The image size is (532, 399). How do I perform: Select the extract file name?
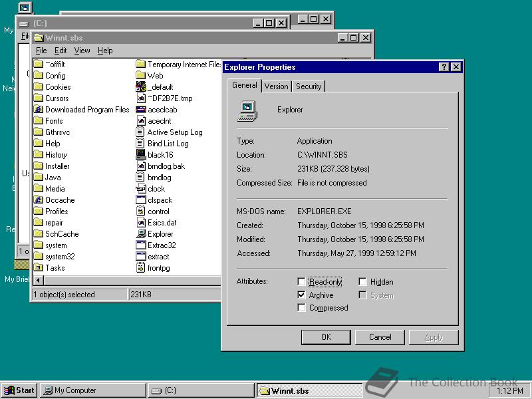coord(158,257)
